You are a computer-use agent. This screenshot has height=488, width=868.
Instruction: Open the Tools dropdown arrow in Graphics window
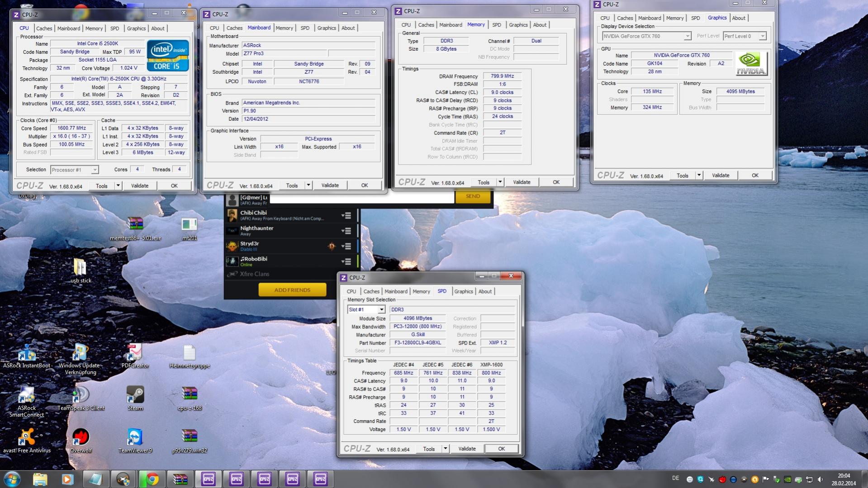pos(699,175)
